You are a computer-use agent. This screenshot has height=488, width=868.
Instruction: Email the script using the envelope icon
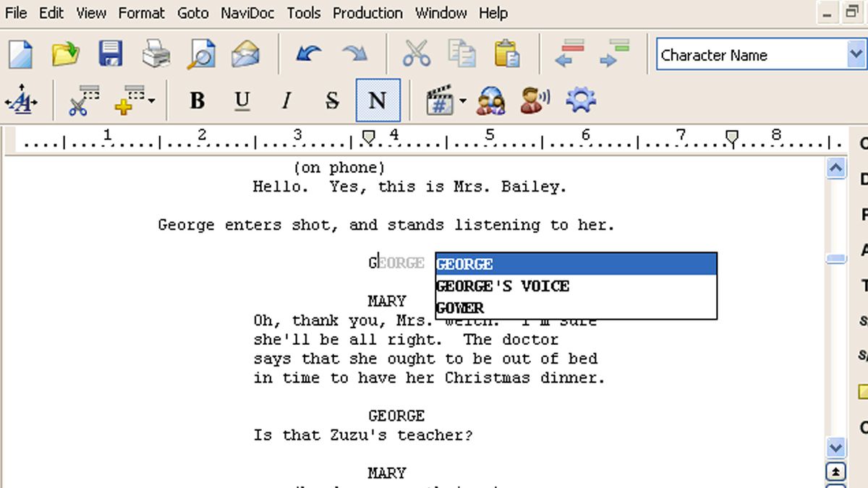tap(246, 53)
